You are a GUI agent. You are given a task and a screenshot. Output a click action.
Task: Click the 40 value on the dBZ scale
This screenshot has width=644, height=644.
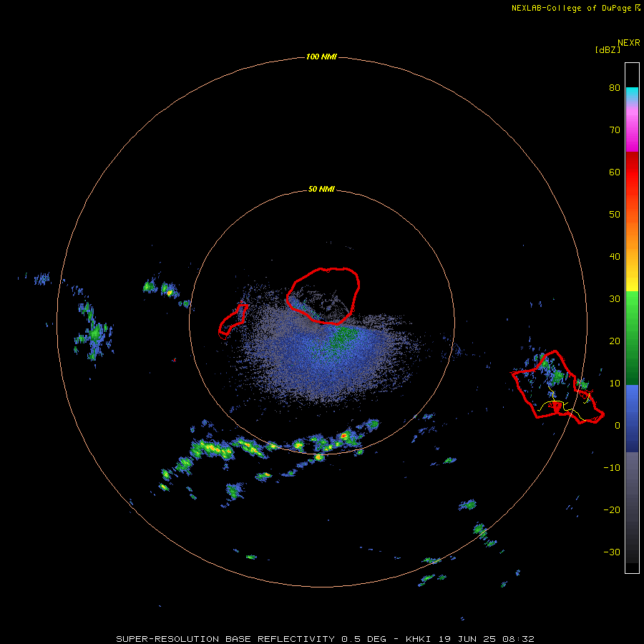[x=615, y=257]
